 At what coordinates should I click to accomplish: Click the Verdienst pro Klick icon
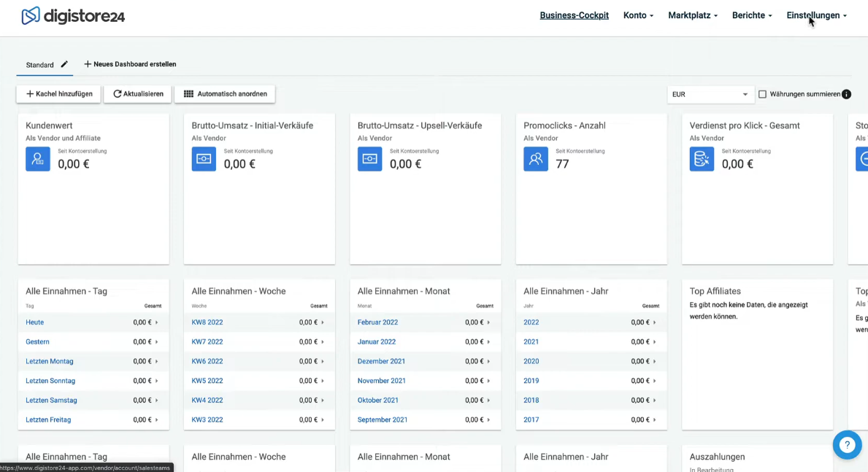(702, 159)
